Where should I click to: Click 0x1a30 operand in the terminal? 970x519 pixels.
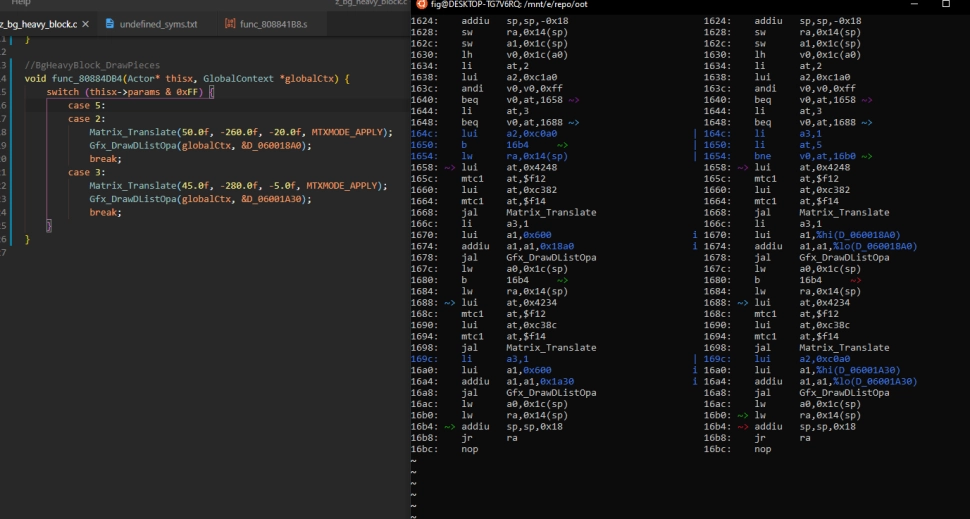point(557,381)
